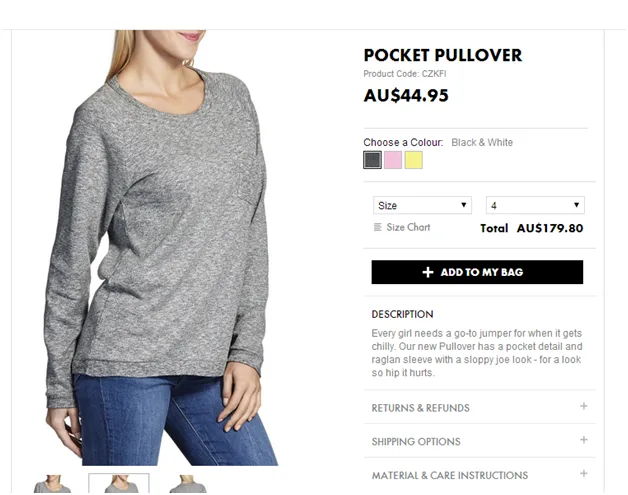Add the pullover to my bag
Screen dimensions: 628x495
[477, 272]
